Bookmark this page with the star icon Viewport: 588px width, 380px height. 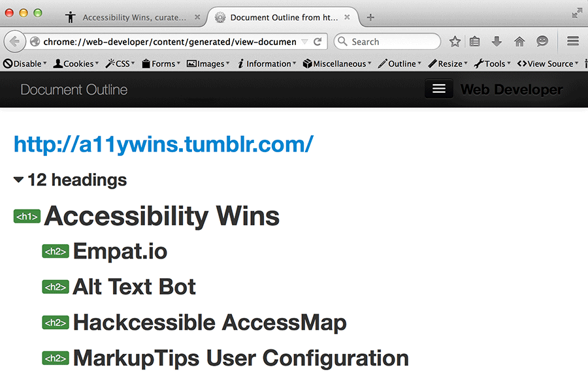[455, 41]
